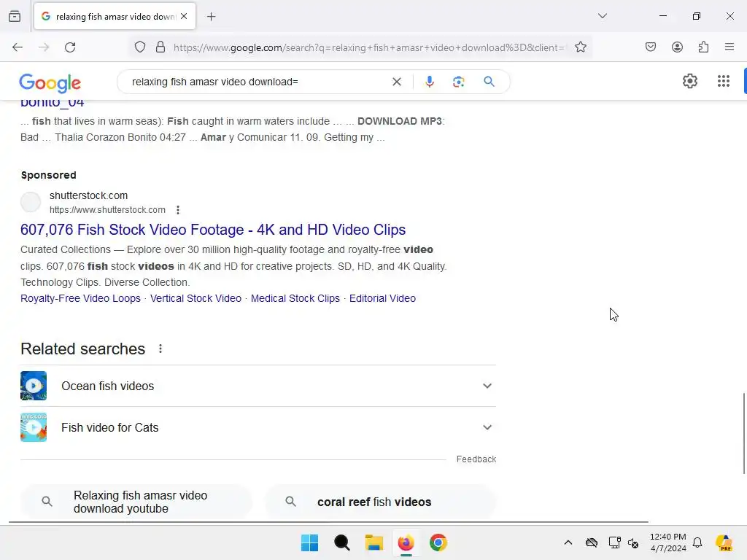Clear the search query with X
The width and height of the screenshot is (747, 560).
click(396, 82)
